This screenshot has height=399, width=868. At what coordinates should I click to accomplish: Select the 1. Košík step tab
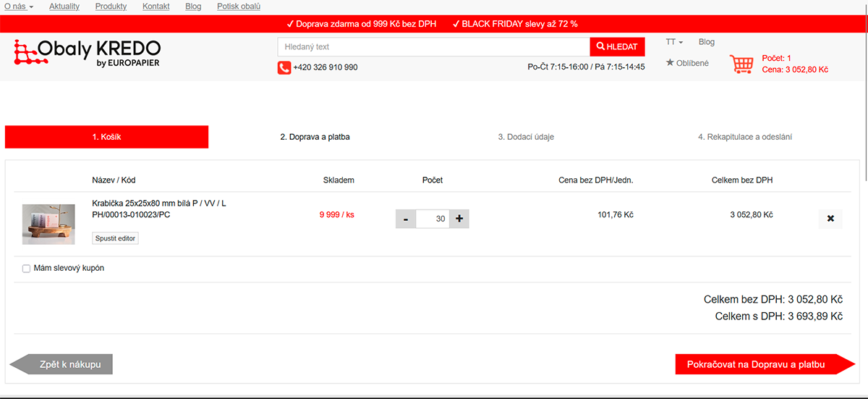point(106,137)
